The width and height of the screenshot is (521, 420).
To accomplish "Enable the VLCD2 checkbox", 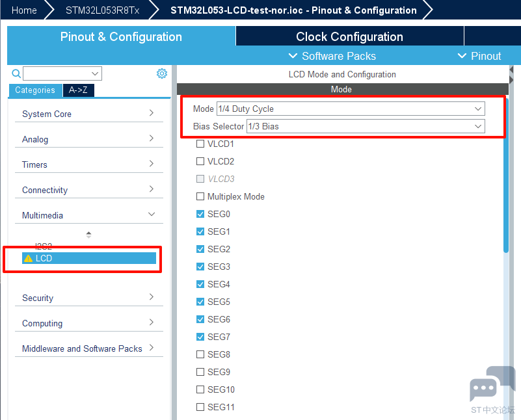I will tap(200, 161).
